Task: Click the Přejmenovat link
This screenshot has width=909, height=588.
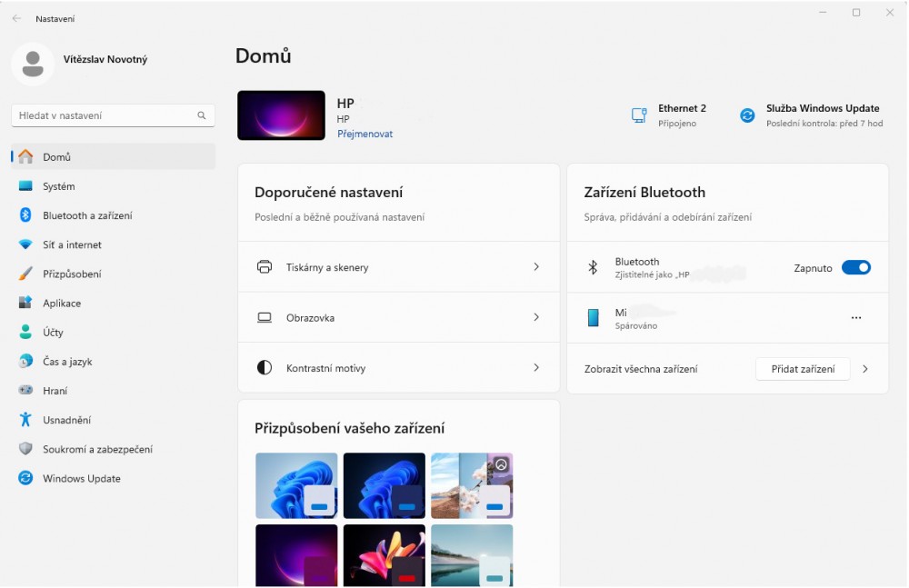Action: [365, 134]
